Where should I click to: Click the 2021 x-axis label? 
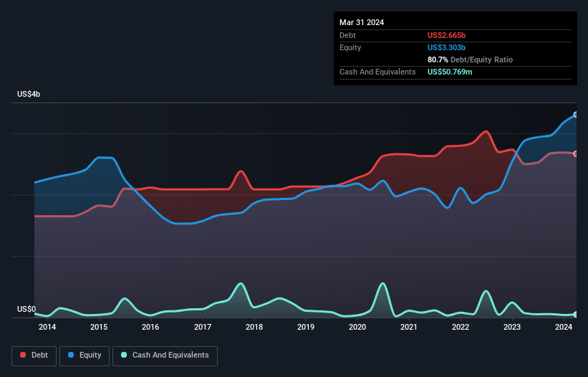click(x=409, y=327)
